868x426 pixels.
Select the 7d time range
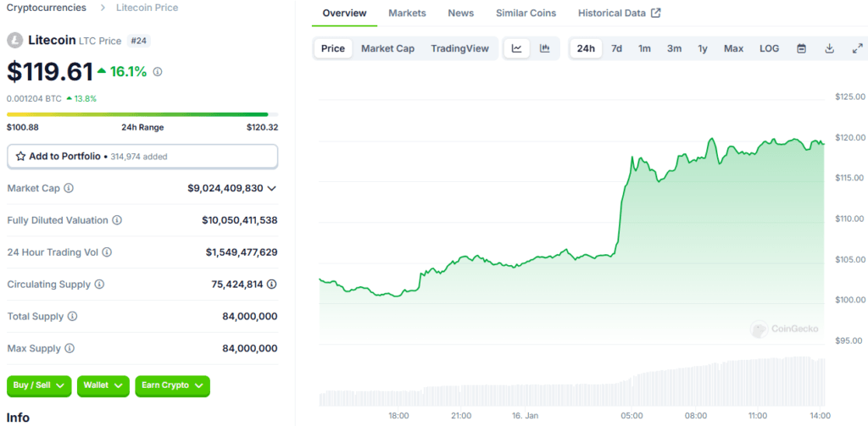click(617, 48)
